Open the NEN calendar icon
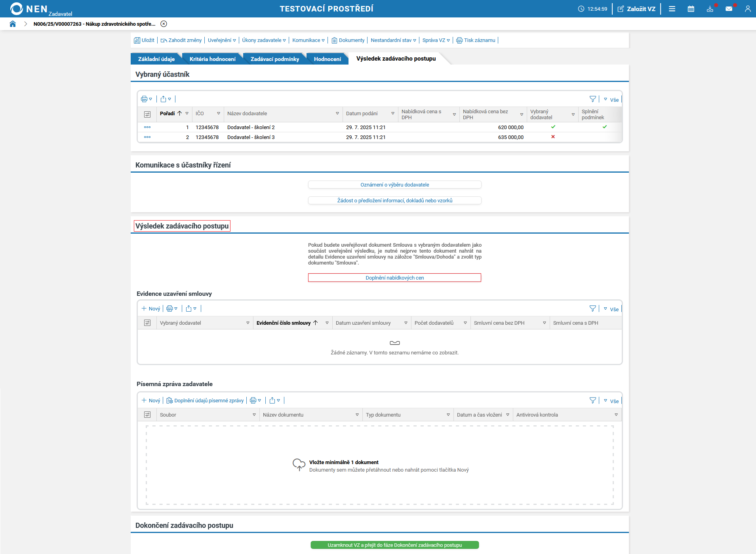This screenshot has width=756, height=554. tap(691, 8)
